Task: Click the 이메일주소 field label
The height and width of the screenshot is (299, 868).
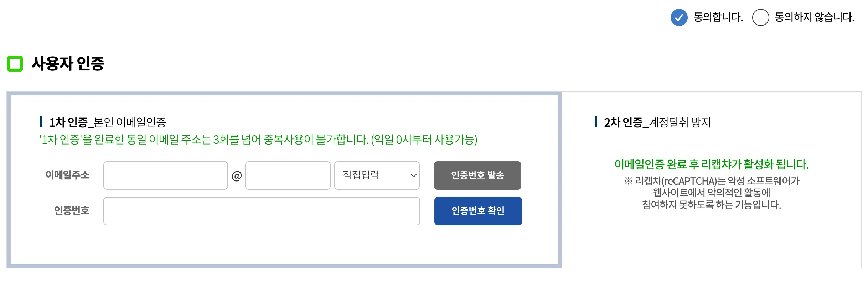Action: coord(67,175)
